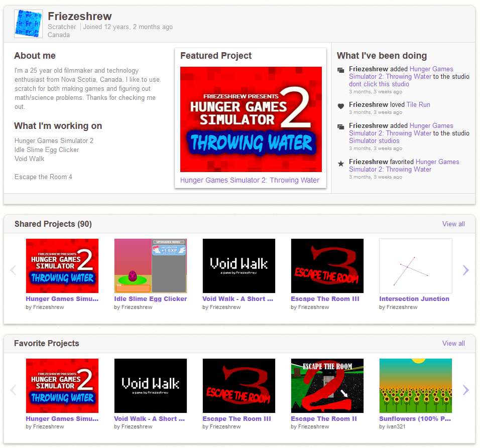Click heart icon beside Tile Run activity
Screen dimensions: 480x448
tap(341, 106)
